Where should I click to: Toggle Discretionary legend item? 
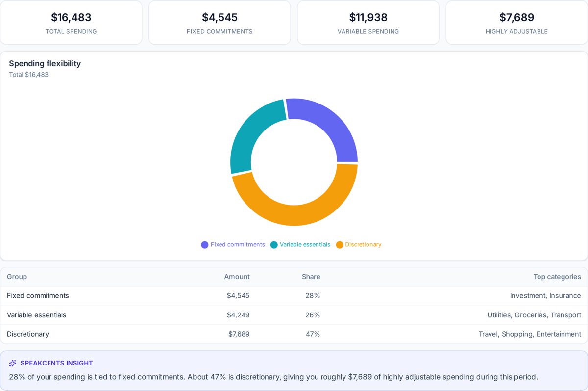point(359,245)
